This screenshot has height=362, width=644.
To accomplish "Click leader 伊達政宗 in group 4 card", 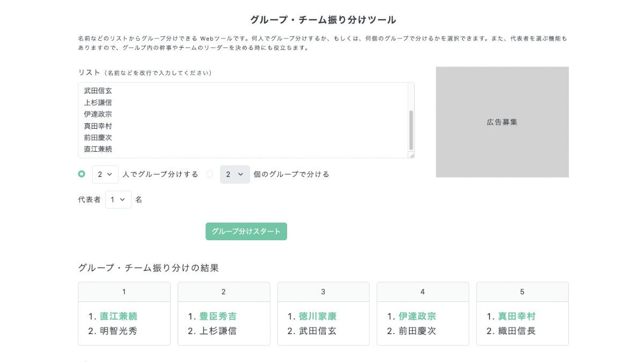I will 417,316.
